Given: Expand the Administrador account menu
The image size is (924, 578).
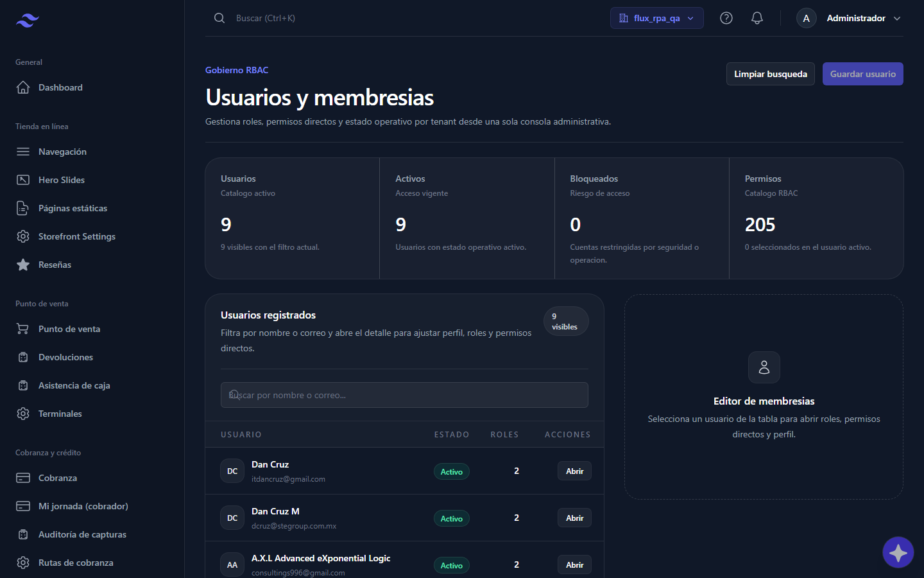Looking at the screenshot, I should click(x=850, y=18).
